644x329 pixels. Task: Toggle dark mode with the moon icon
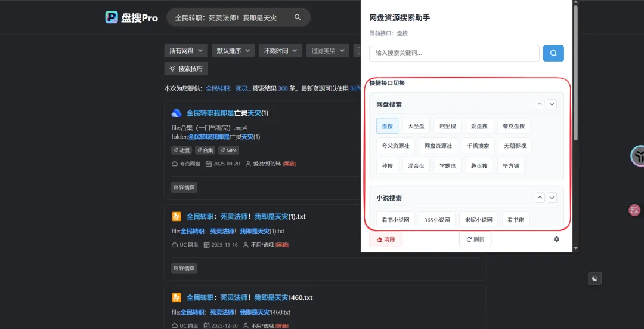coord(595,279)
